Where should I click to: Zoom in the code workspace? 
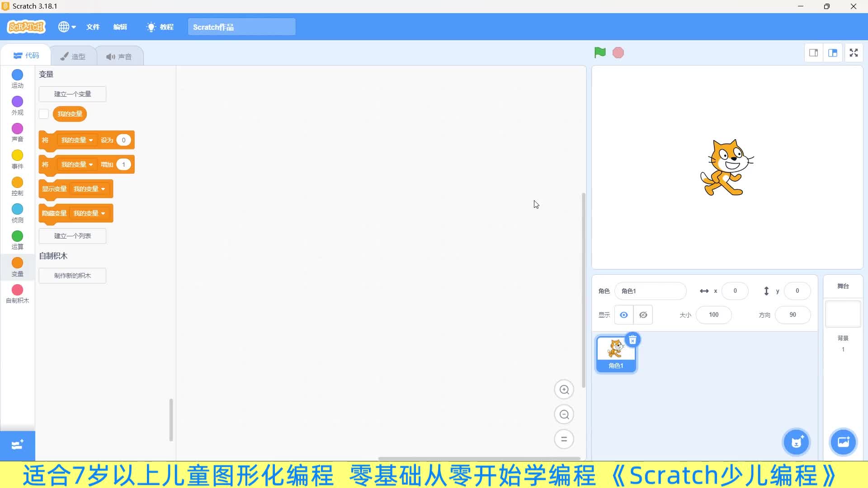[564, 389]
